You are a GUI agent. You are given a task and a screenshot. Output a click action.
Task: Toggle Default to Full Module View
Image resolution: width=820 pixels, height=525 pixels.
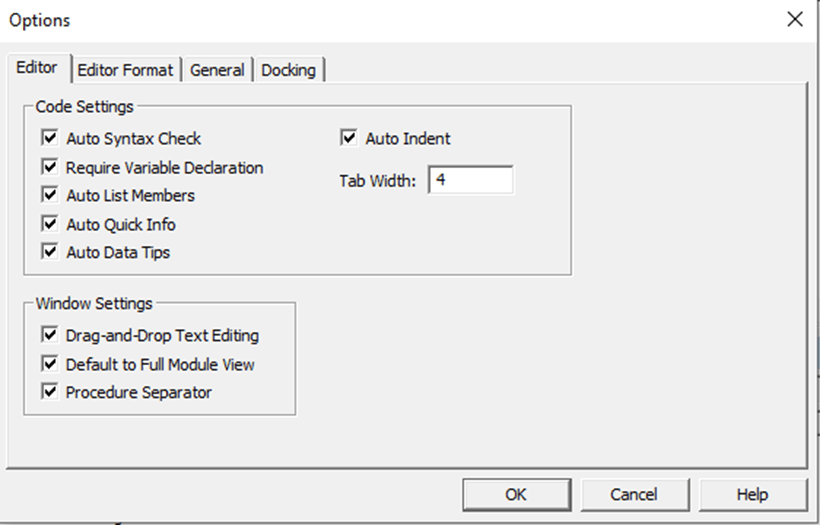[x=50, y=364]
